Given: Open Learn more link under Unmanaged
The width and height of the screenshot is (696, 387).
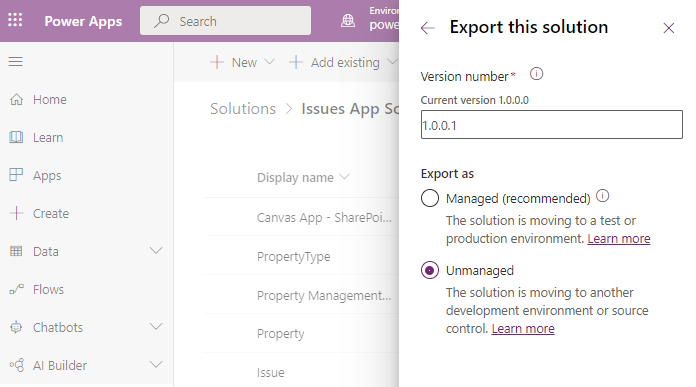Looking at the screenshot, I should click(523, 329).
